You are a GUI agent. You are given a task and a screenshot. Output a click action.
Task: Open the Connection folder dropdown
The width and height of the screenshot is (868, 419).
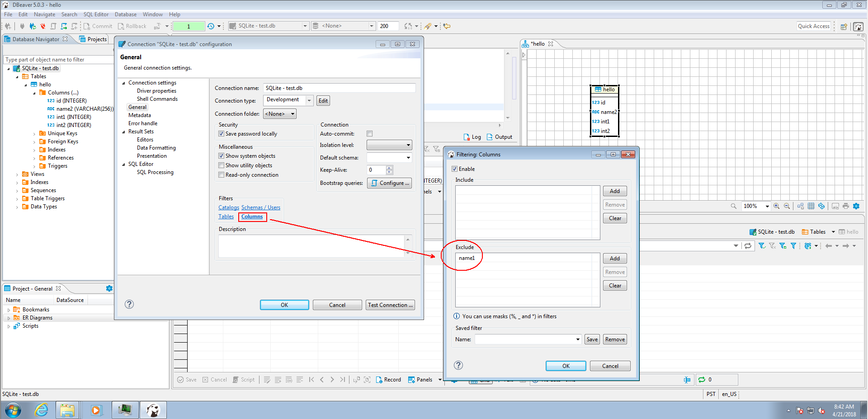(279, 114)
